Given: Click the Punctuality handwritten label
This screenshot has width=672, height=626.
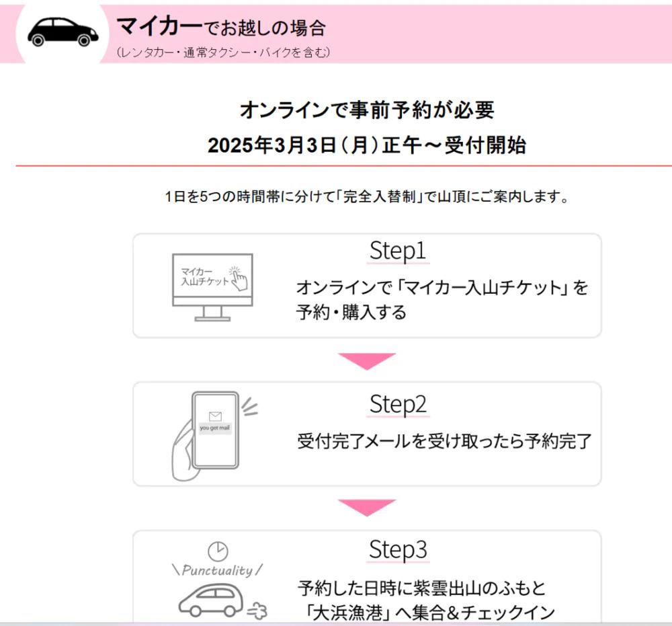Looking at the screenshot, I should click(x=218, y=570).
